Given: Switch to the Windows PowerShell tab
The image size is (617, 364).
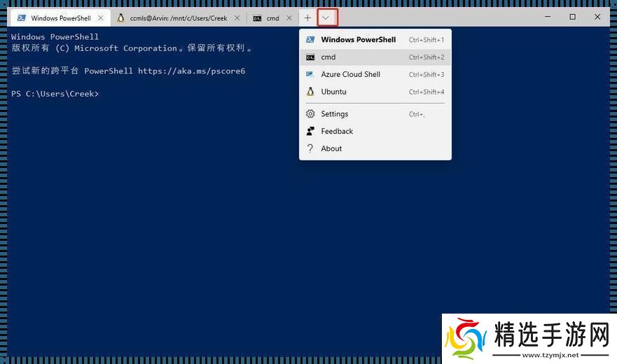Looking at the screenshot, I should [60, 18].
